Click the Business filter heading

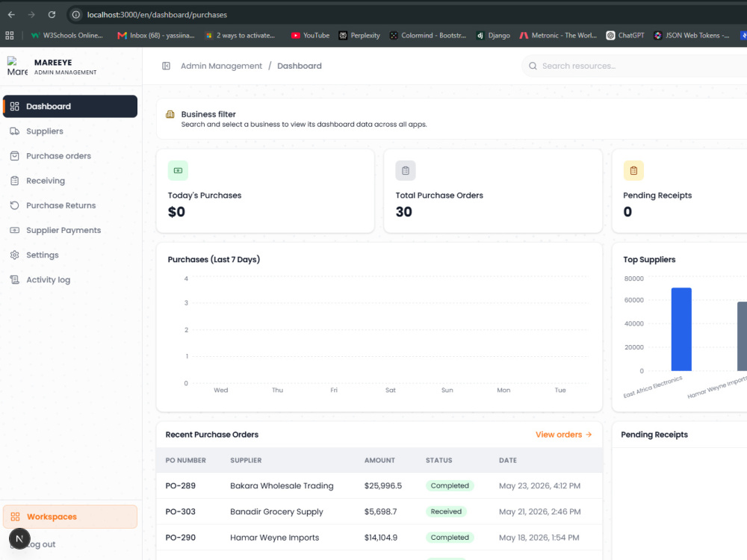click(208, 114)
